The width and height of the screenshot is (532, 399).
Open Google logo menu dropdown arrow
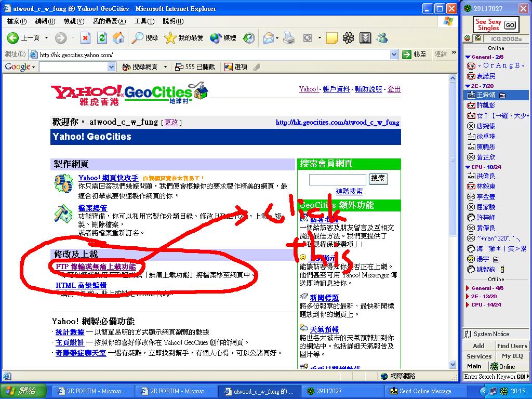33,67
